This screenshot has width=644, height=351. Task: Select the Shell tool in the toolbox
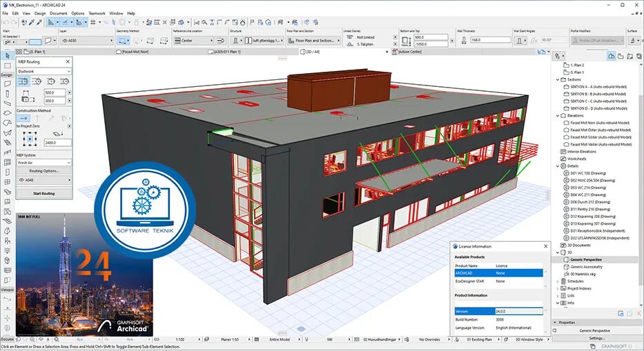click(8, 133)
